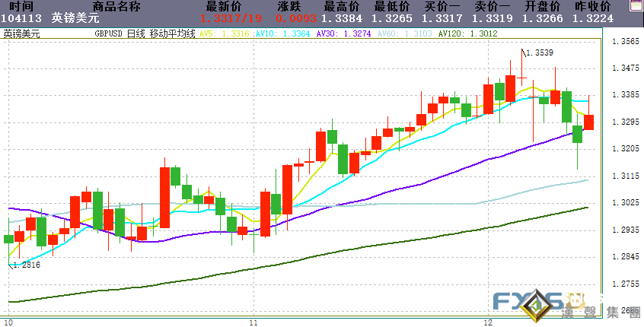Click the 1.3539 high price annotation

[540, 53]
